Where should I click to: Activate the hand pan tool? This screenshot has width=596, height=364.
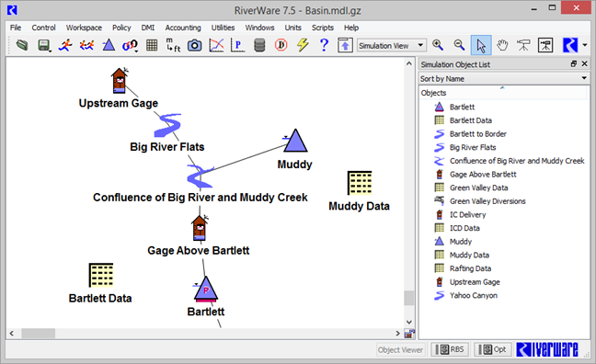tap(502, 45)
